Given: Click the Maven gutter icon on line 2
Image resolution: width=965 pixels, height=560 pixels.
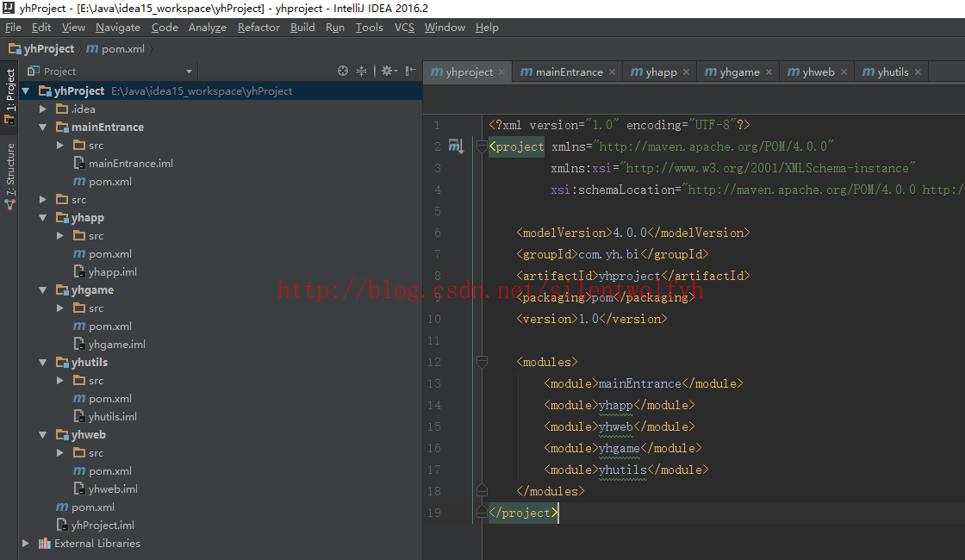Looking at the screenshot, I should coord(456,146).
